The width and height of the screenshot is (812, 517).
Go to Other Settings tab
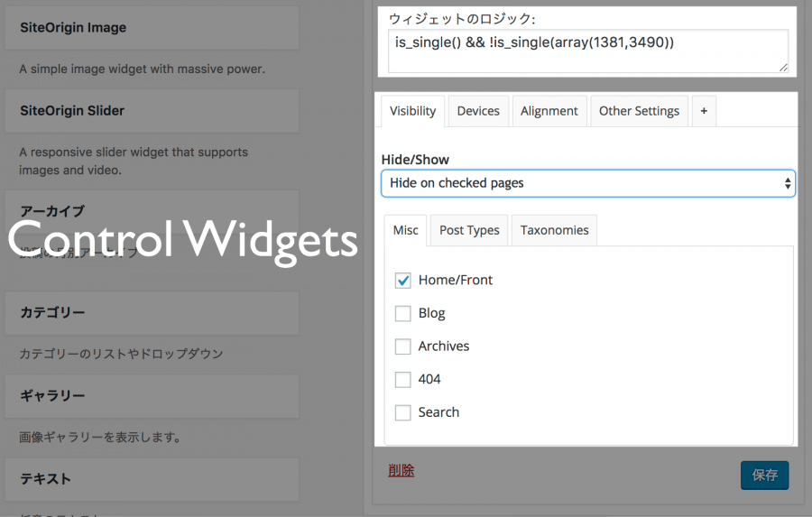[x=639, y=111]
